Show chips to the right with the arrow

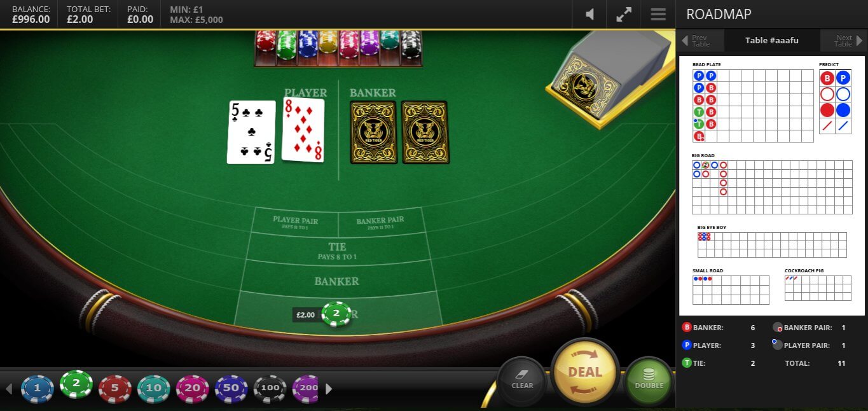pos(329,389)
